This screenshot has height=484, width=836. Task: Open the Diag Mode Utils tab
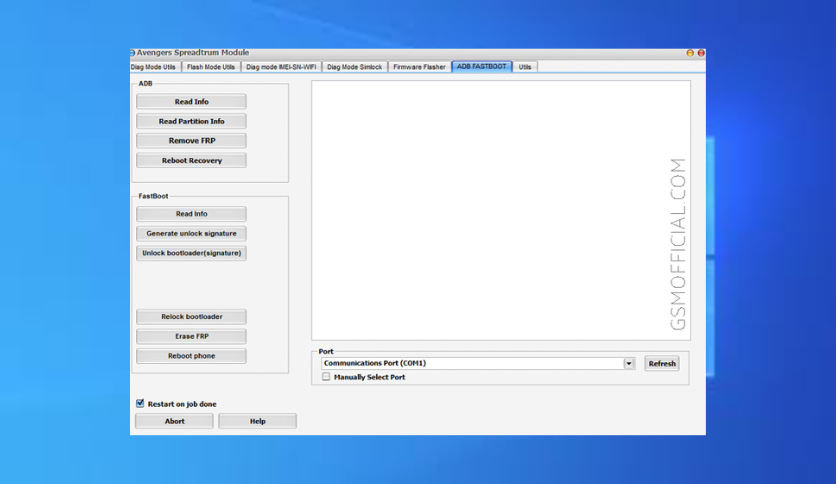click(154, 67)
